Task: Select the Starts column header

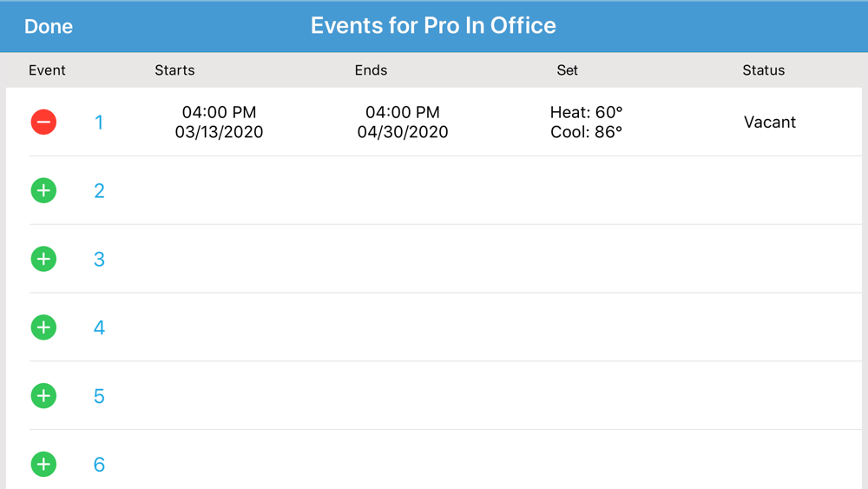Action: pos(175,70)
